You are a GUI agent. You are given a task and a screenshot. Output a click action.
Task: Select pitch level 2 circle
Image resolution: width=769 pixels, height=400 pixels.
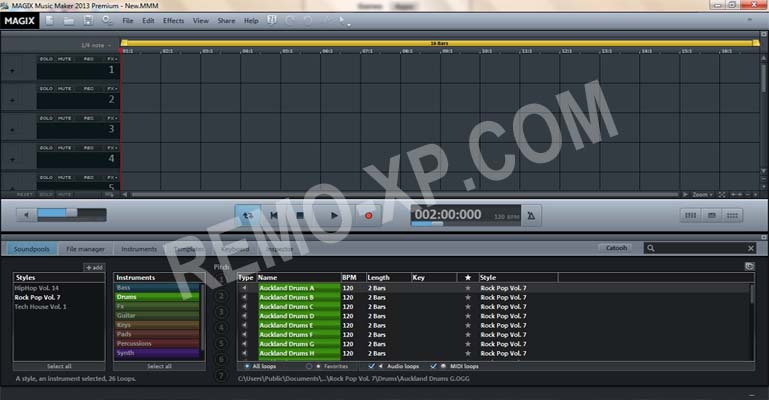click(x=221, y=296)
